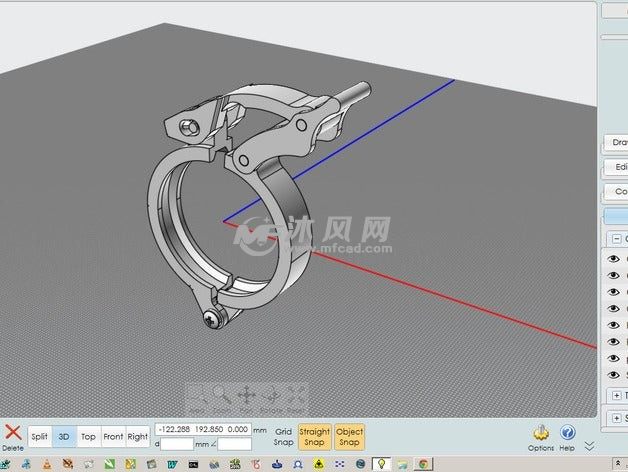Click the lightbulb app taskbar icon
Screen dimensions: 628x472
(x=381, y=464)
